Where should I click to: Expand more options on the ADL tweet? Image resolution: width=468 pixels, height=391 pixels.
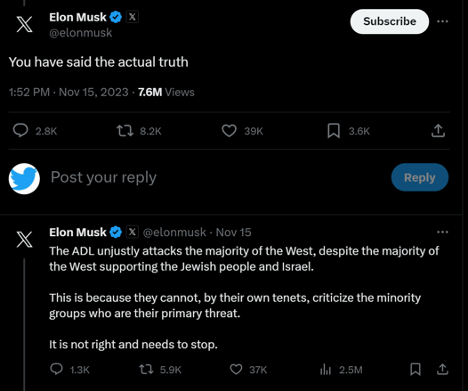point(442,232)
